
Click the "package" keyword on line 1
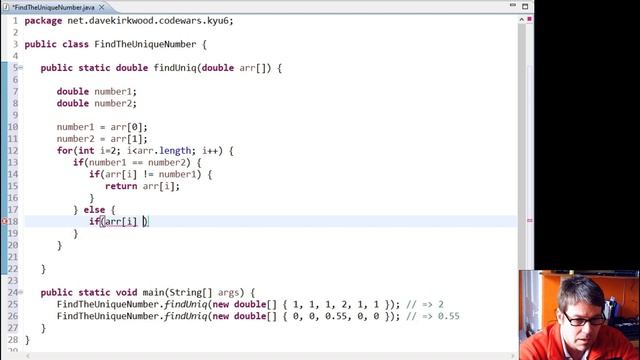tap(43, 21)
